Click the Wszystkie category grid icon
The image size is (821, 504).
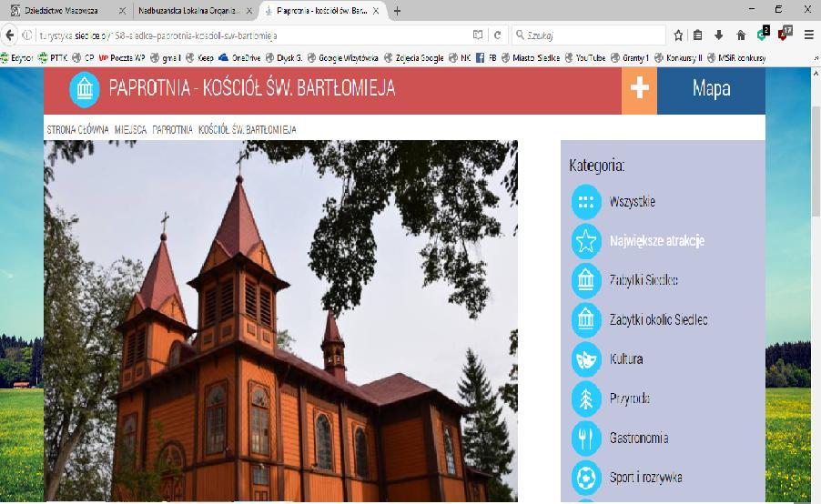coord(586,201)
